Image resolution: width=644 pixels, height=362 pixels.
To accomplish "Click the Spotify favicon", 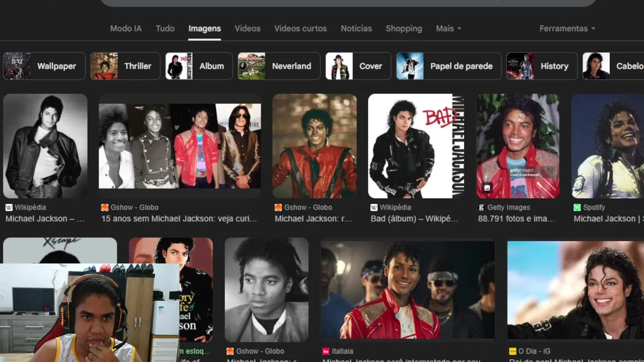I will tap(577, 207).
